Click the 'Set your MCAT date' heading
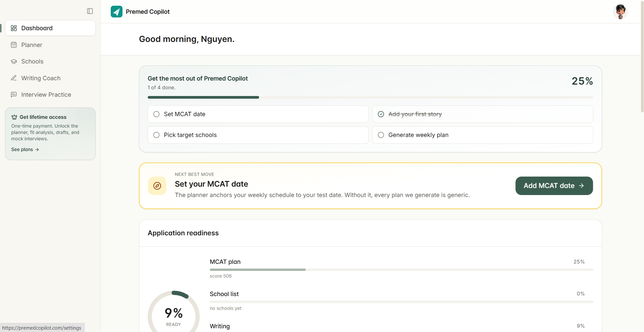This screenshot has width=644, height=332. (x=211, y=184)
